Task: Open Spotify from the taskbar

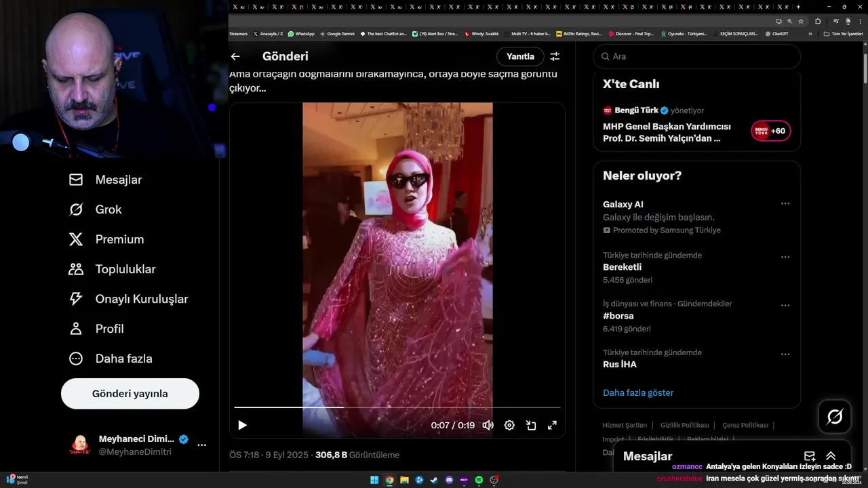Action: coord(479,480)
